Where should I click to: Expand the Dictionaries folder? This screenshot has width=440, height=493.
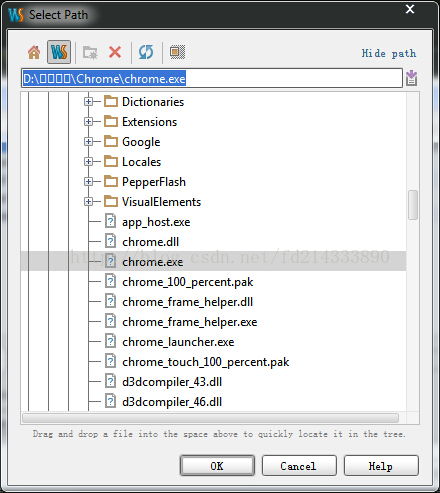(x=88, y=101)
